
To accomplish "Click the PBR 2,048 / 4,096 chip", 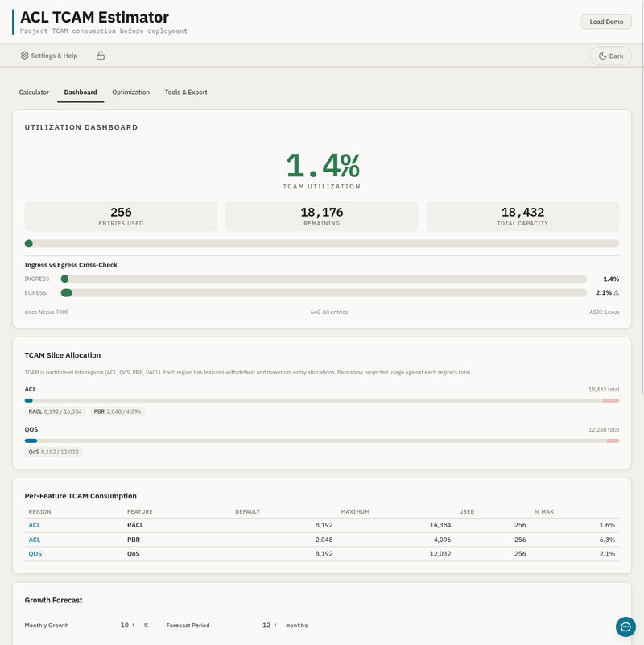I will 118,411.
